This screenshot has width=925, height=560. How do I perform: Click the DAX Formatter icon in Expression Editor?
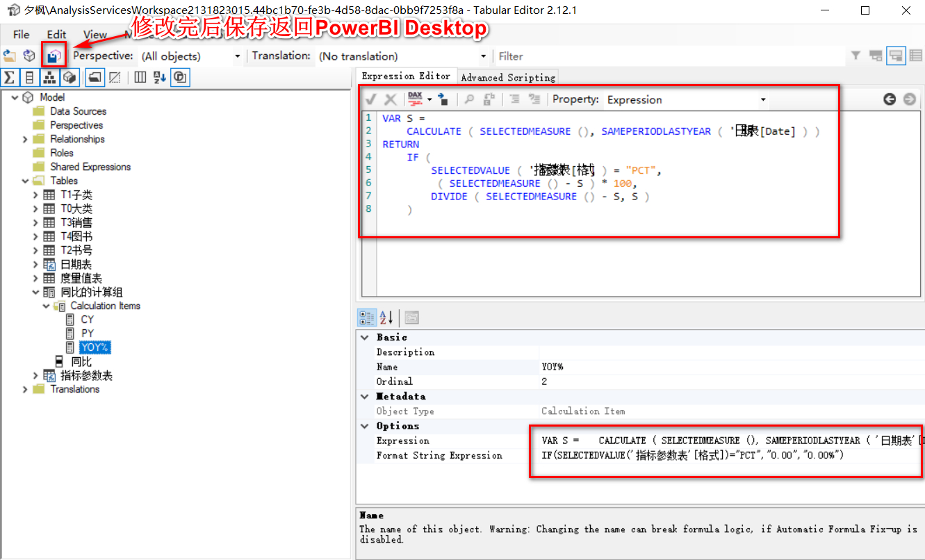pyautogui.click(x=416, y=99)
